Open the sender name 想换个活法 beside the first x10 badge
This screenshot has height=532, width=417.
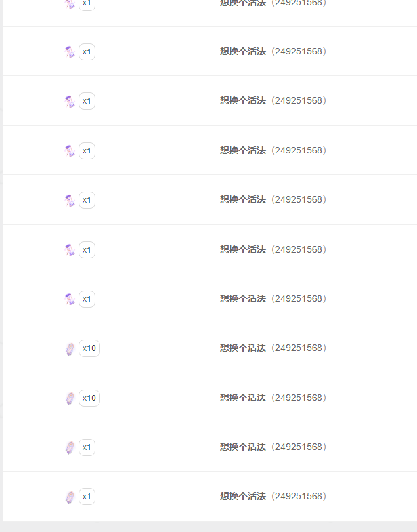click(243, 348)
